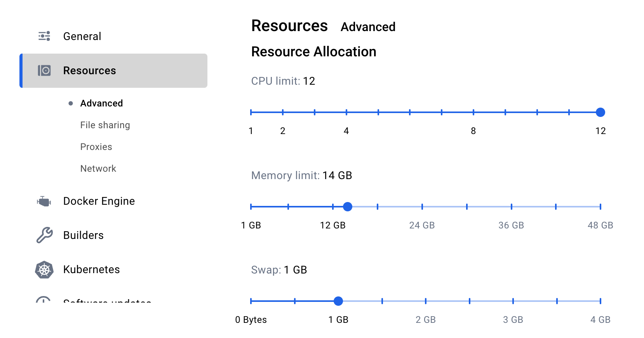The image size is (644, 338).
Task: Set Memory limit slider to 36 GB
Action: (x=512, y=207)
